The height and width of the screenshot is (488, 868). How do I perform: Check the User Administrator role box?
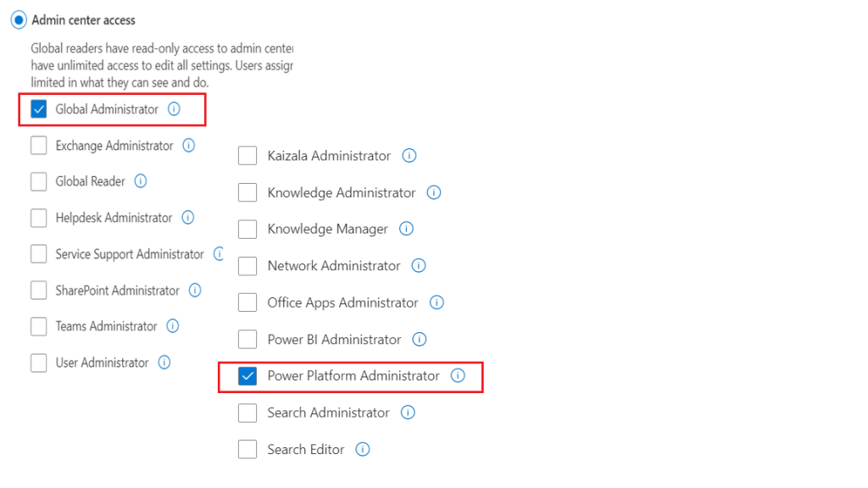click(39, 363)
